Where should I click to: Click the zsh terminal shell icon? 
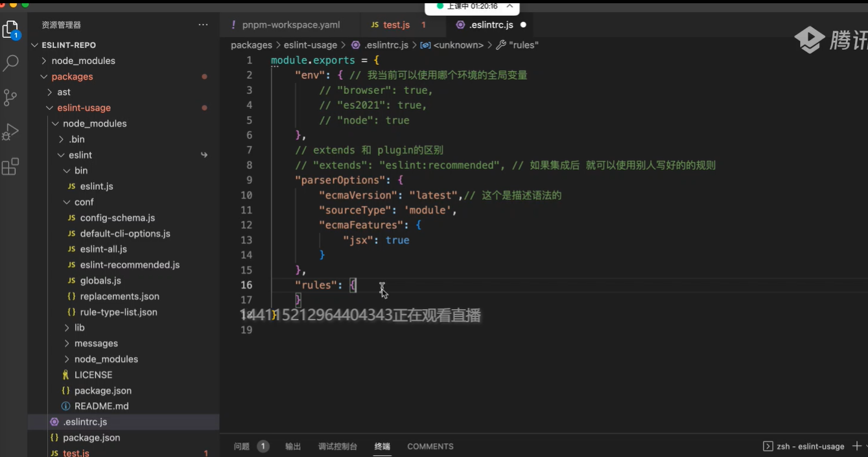pyautogui.click(x=768, y=446)
